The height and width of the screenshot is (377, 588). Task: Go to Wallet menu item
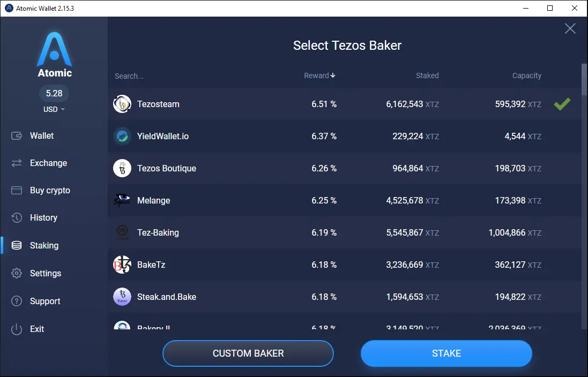tap(42, 135)
